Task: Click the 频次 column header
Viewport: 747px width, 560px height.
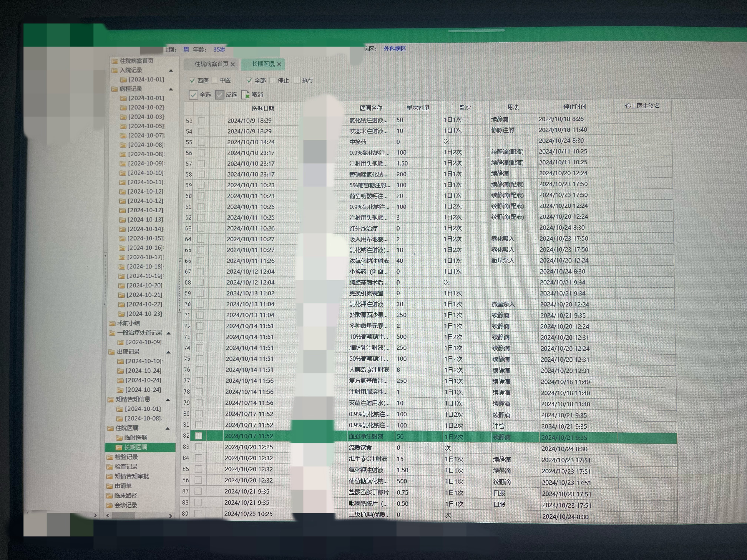Action: click(465, 107)
